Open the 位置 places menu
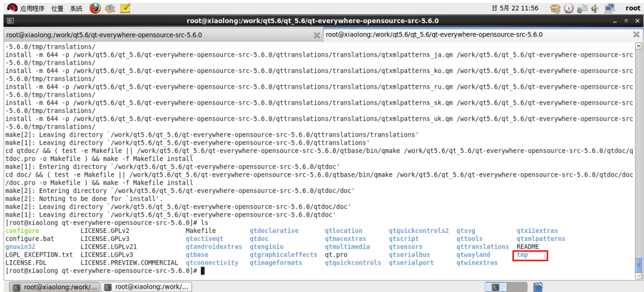644x292 pixels. pyautogui.click(x=57, y=8)
